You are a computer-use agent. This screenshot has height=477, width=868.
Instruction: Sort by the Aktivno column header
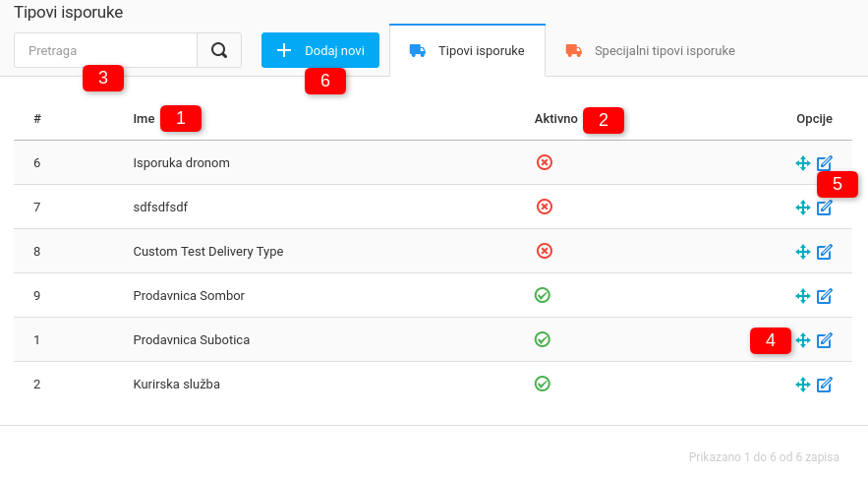point(555,119)
